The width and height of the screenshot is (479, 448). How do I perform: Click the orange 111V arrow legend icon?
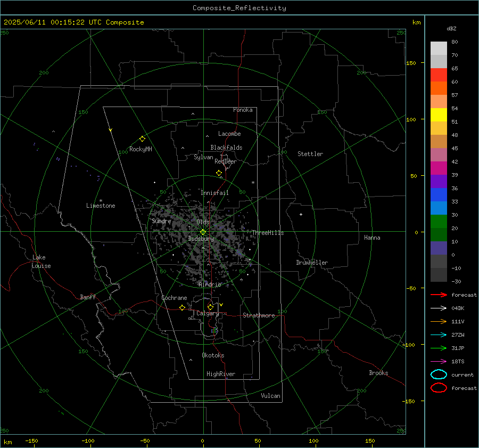pyautogui.click(x=439, y=321)
